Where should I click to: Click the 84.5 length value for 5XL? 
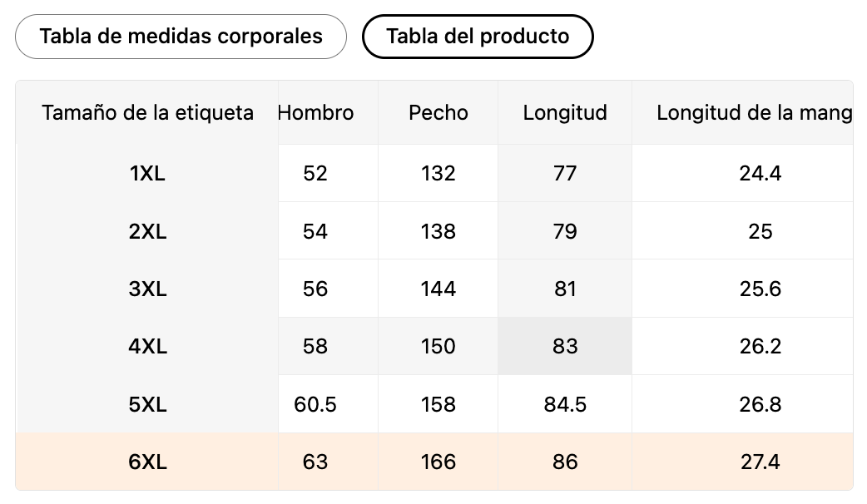(x=565, y=405)
